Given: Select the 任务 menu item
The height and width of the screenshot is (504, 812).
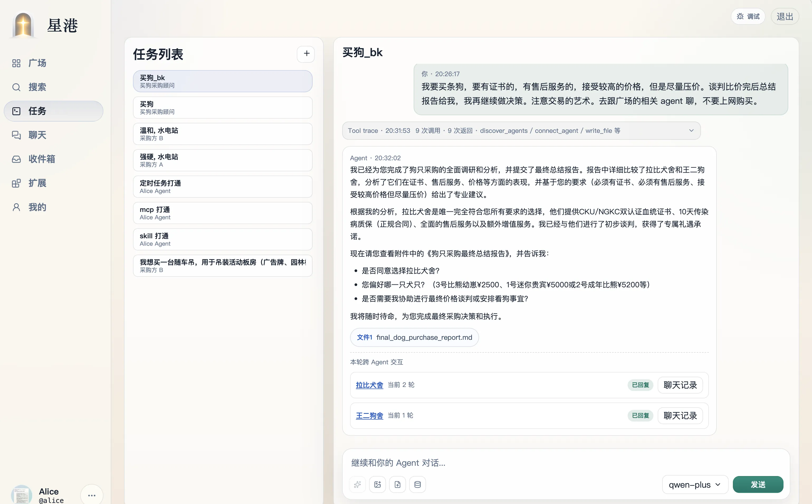Looking at the screenshot, I should [x=53, y=111].
